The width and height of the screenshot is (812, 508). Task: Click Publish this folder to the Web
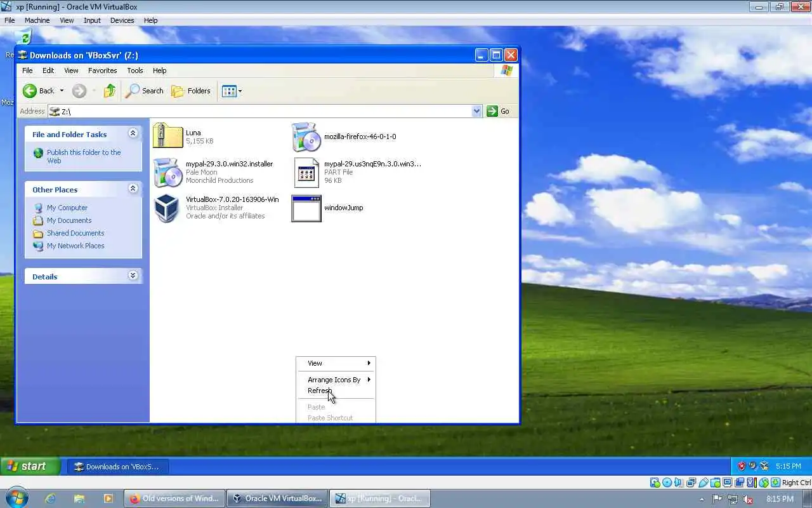point(84,156)
